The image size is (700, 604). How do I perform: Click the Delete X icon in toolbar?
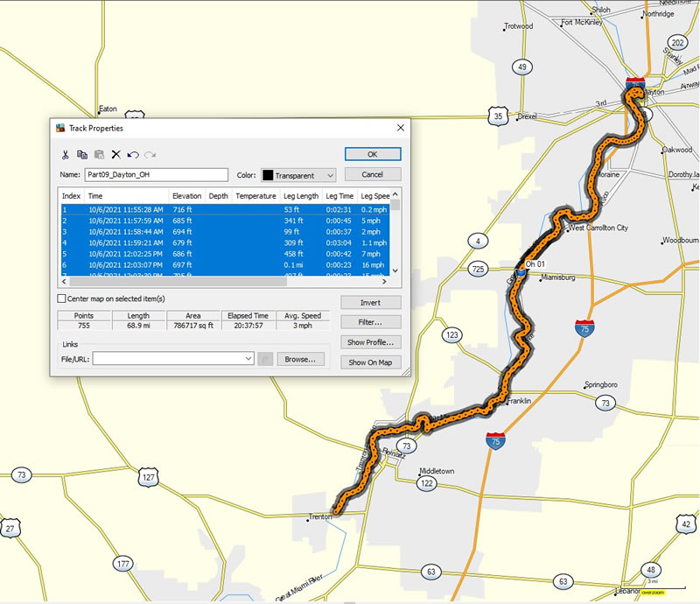tap(116, 155)
